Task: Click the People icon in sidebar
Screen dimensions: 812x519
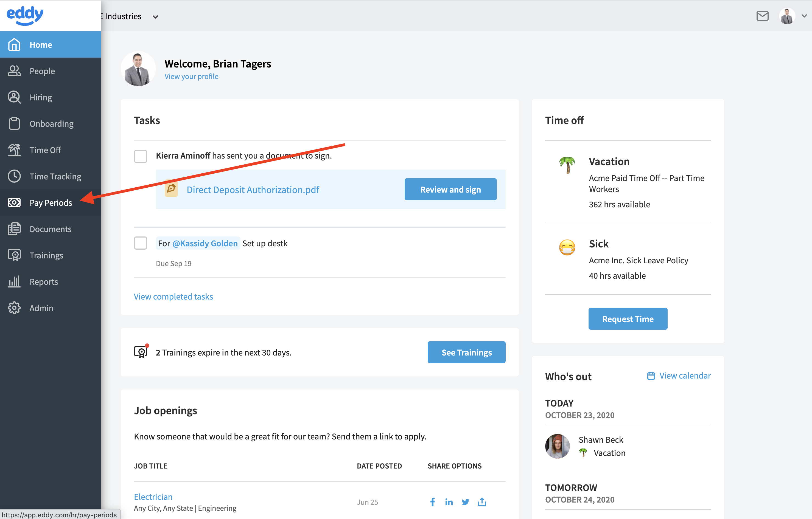Action: pyautogui.click(x=14, y=71)
